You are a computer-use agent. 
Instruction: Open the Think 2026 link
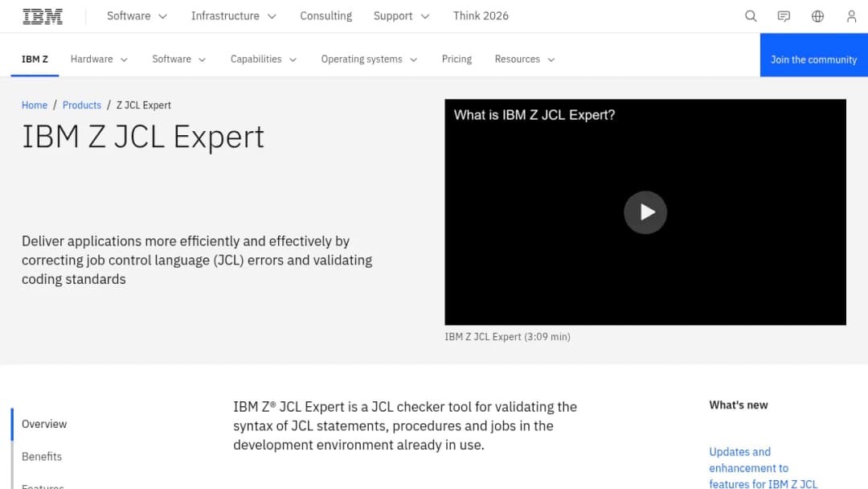coord(481,16)
